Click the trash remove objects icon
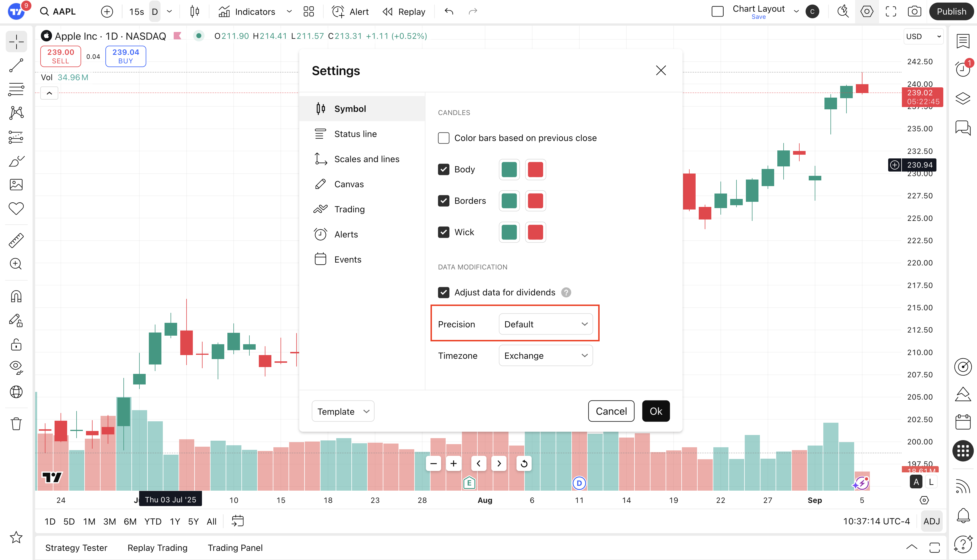The height and width of the screenshot is (560, 977). pos(16,424)
